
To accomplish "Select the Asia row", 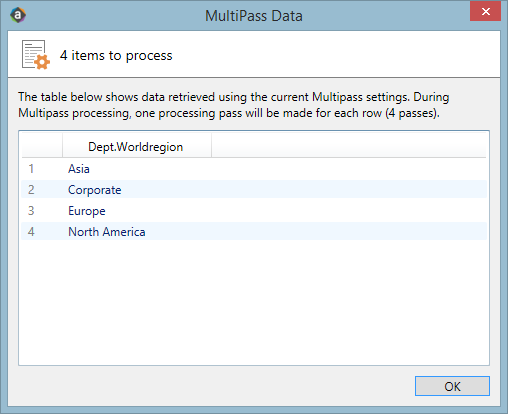I will click(x=254, y=169).
